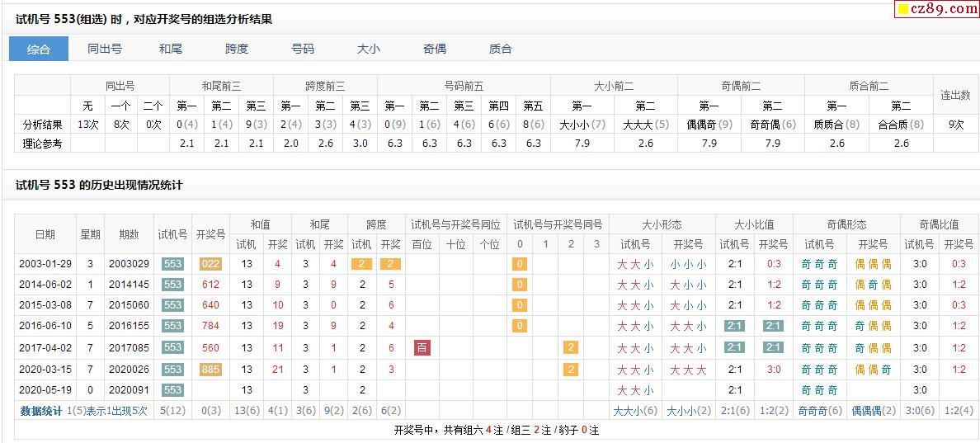Click the orange 2 badge in row 2020026

click(570, 370)
